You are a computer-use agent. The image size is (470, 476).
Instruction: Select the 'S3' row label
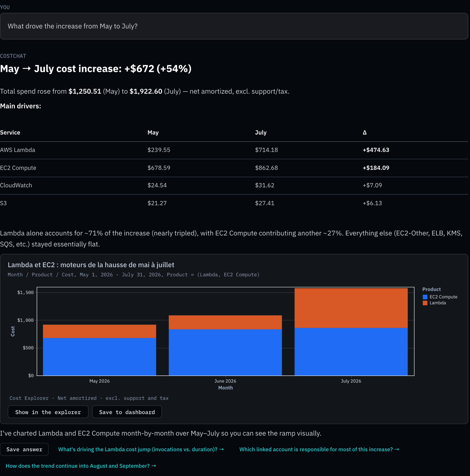3,203
